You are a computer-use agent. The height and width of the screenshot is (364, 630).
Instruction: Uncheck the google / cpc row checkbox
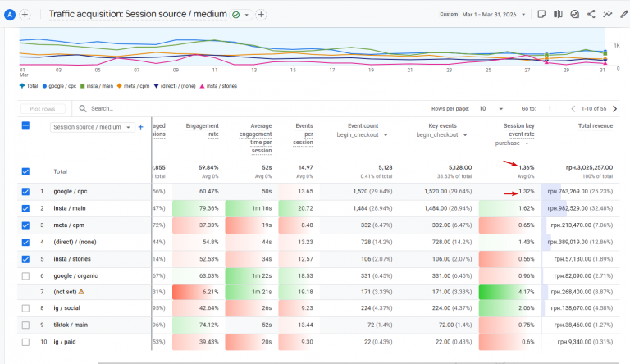tap(25, 192)
